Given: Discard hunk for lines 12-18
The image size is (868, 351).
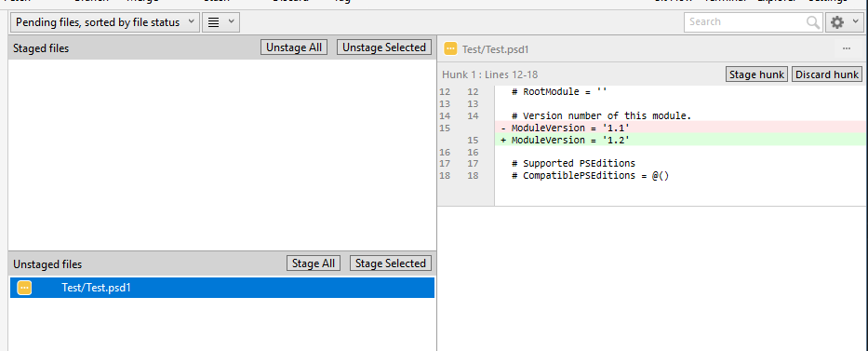Looking at the screenshot, I should [x=827, y=74].
